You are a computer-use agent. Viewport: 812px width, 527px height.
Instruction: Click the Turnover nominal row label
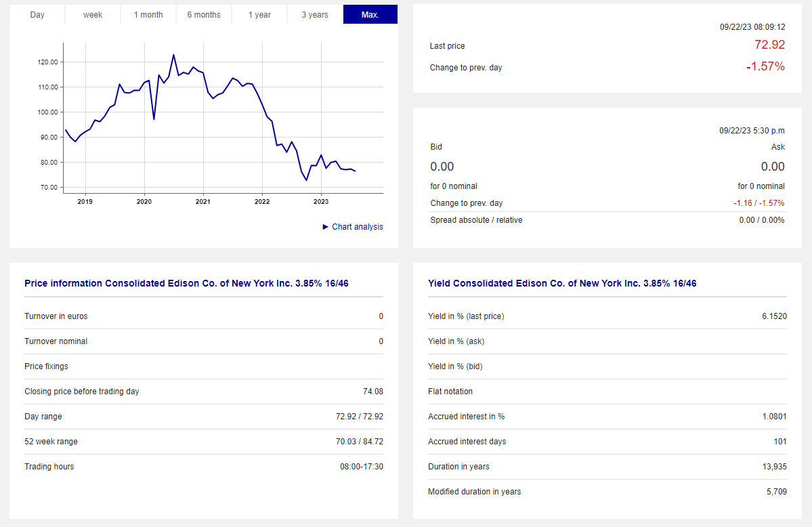[x=56, y=341]
